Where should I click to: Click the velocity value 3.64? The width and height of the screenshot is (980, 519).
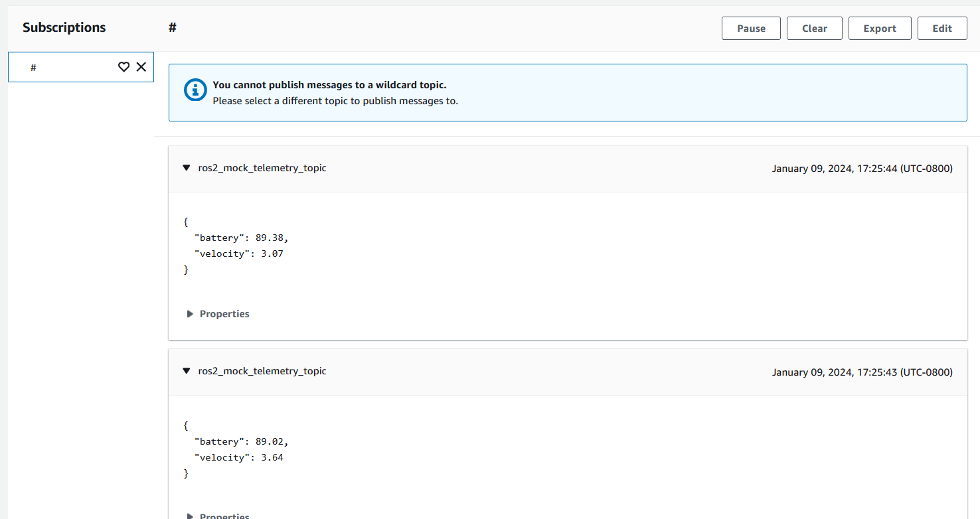tap(272, 457)
